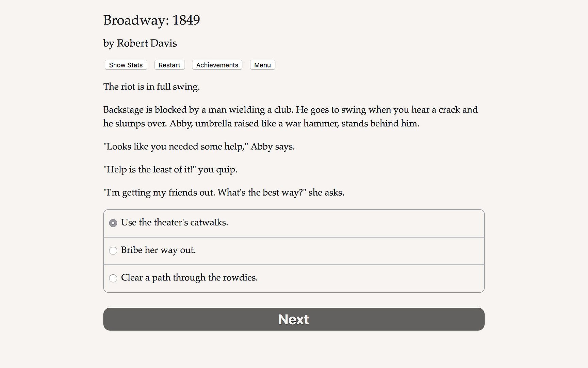Open the Show Stats screen
Screen dimensions: 588x368
[126, 65]
